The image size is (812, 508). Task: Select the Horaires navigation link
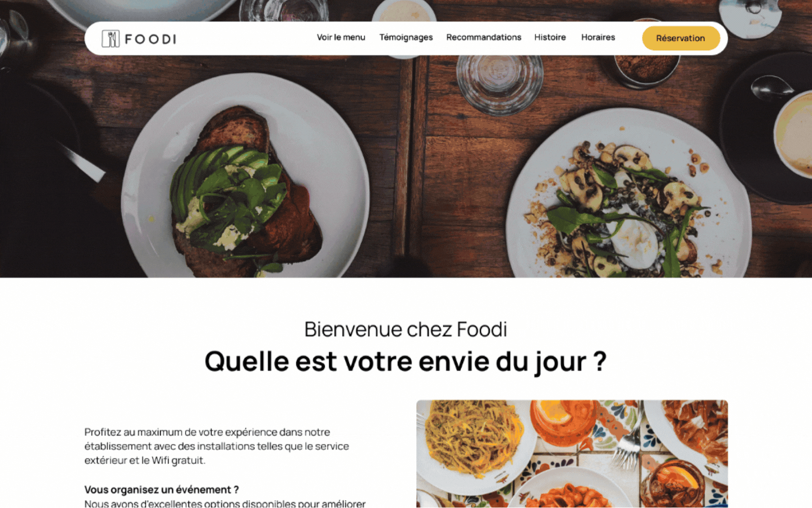click(x=598, y=37)
